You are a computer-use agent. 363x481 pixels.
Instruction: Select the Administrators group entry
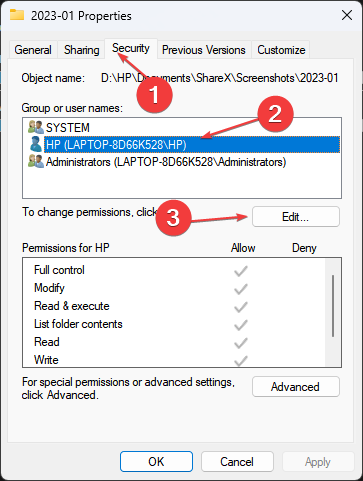coord(166,162)
